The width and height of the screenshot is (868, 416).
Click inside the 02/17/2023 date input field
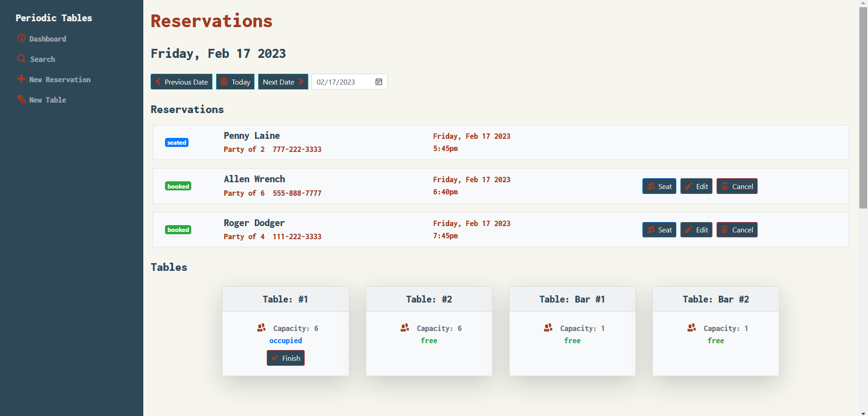[x=341, y=81]
